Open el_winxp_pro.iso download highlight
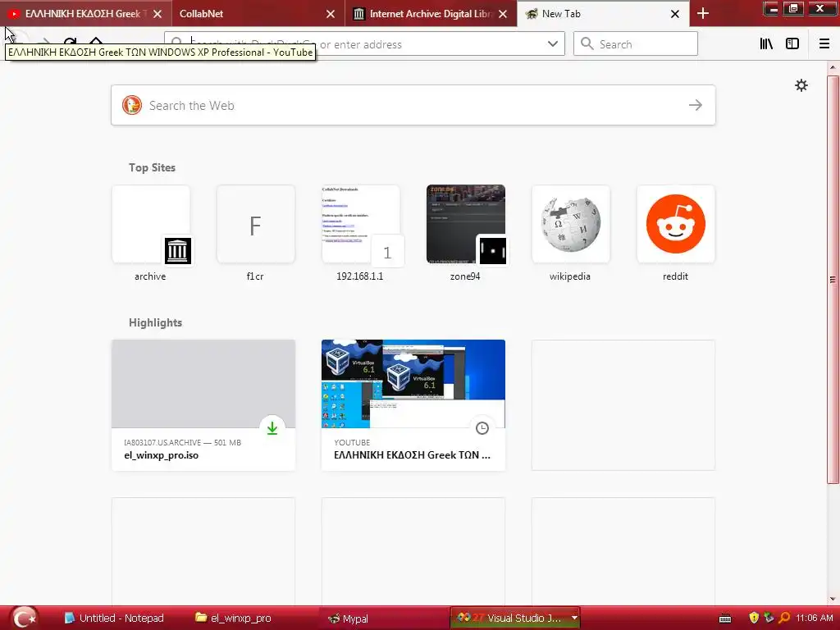The height and width of the screenshot is (630, 840). pos(203,405)
